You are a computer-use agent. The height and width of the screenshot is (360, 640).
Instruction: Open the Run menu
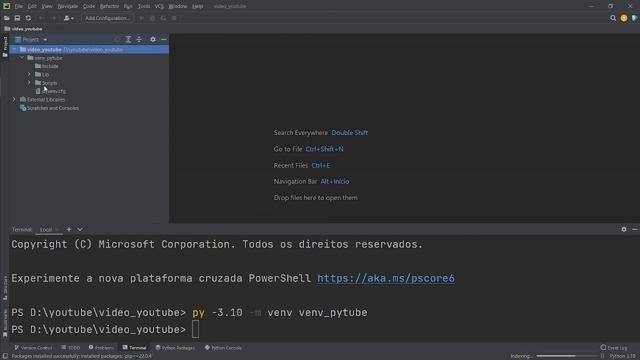[128, 6]
